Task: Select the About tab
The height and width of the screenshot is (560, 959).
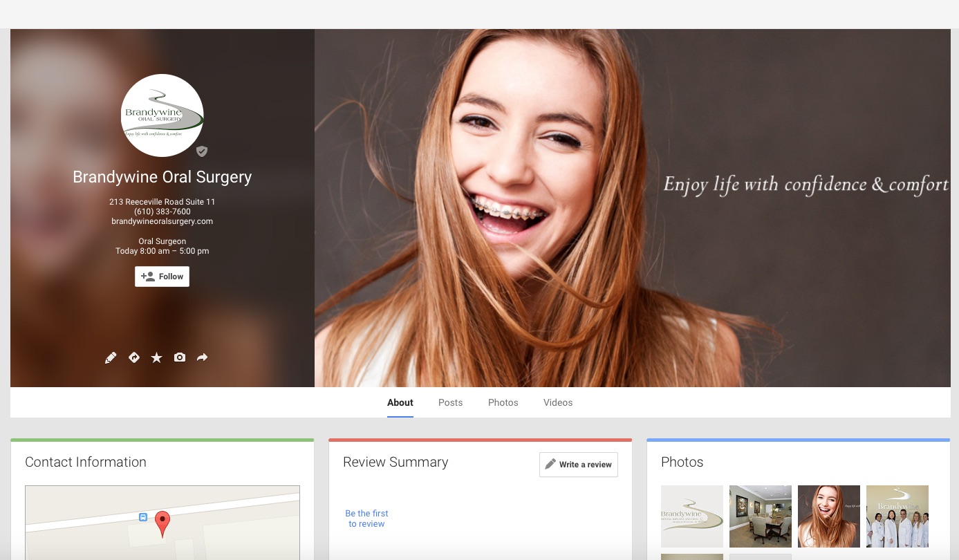Action: [400, 402]
